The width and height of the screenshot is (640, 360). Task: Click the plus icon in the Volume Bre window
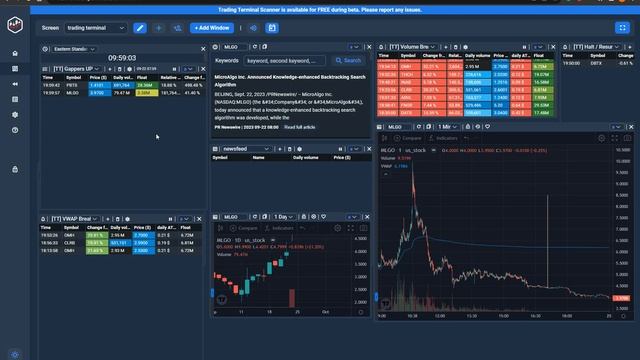[x=446, y=47]
